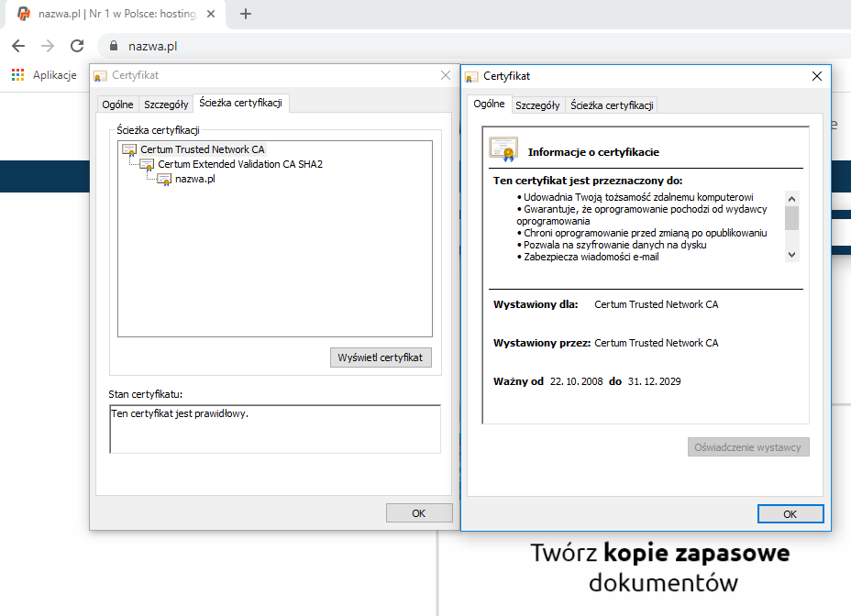Viewport: 851px width, 616px height.
Task: Click the padlock icon in address bar
Action: click(114, 46)
